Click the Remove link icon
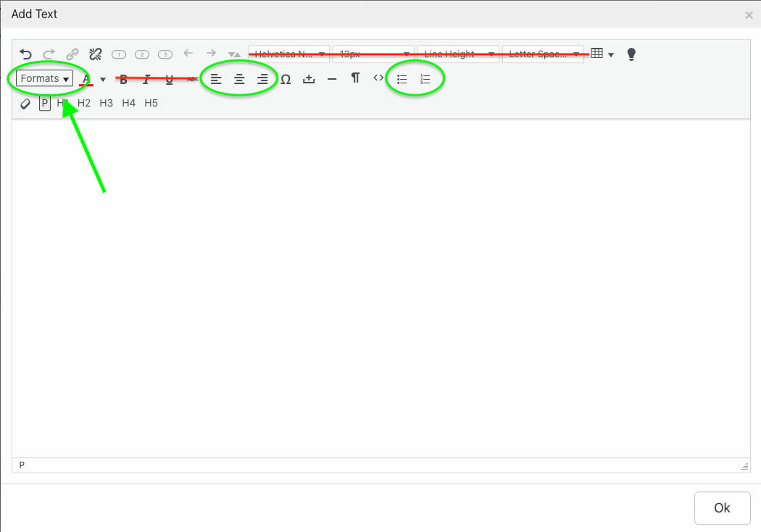The image size is (761, 532). pos(95,54)
